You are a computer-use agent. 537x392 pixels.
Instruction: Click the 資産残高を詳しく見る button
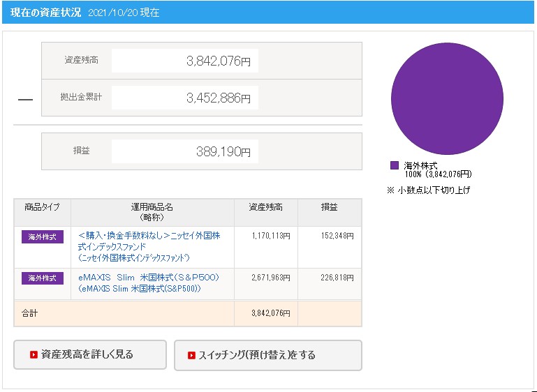click(x=90, y=355)
